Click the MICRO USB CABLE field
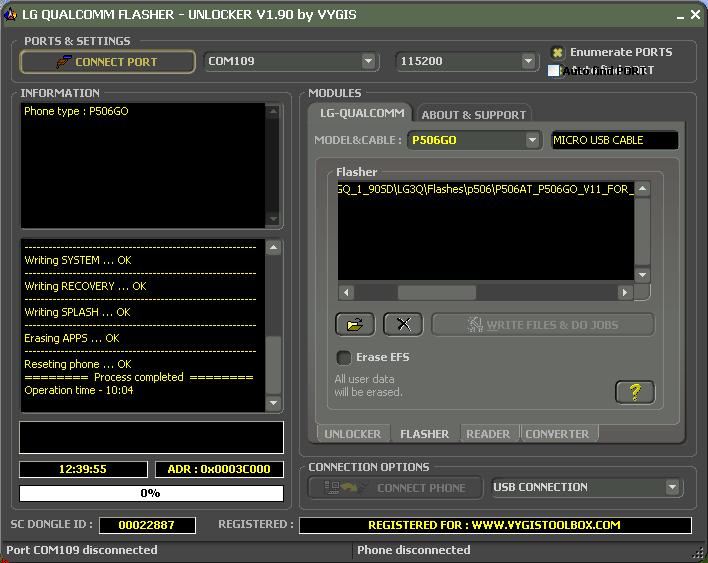 coord(615,140)
